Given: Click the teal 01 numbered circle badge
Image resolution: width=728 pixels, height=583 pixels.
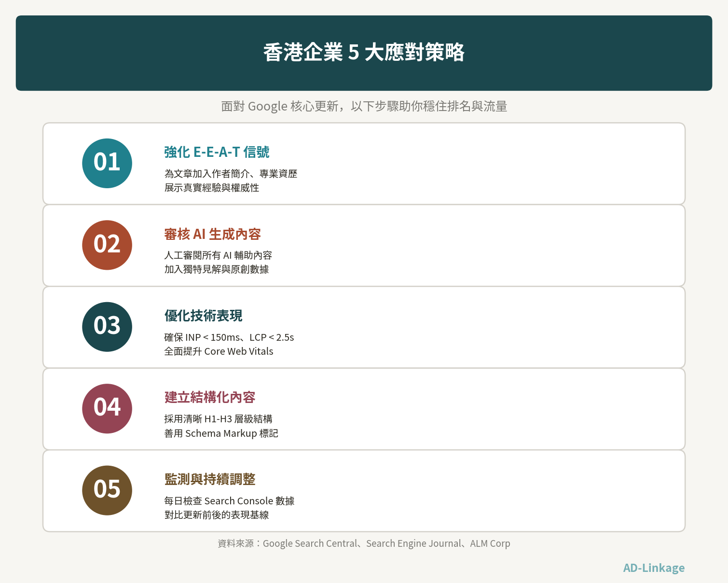Looking at the screenshot, I should point(107,163).
